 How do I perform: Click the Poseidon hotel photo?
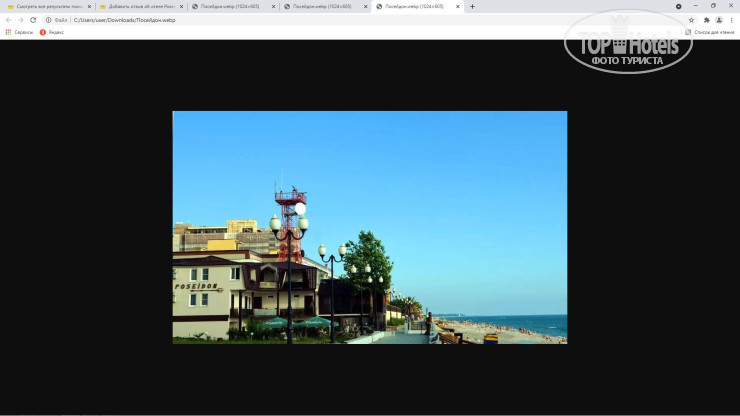point(369,227)
